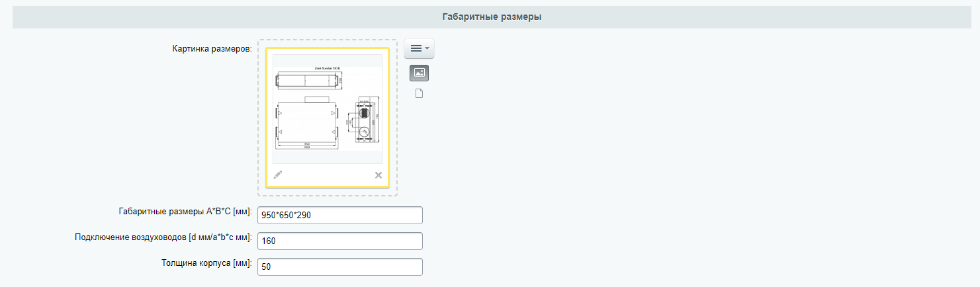Image resolution: width=980 pixels, height=287 pixels.
Task: Click the Подключение воздуховодов label
Action: [x=163, y=237]
